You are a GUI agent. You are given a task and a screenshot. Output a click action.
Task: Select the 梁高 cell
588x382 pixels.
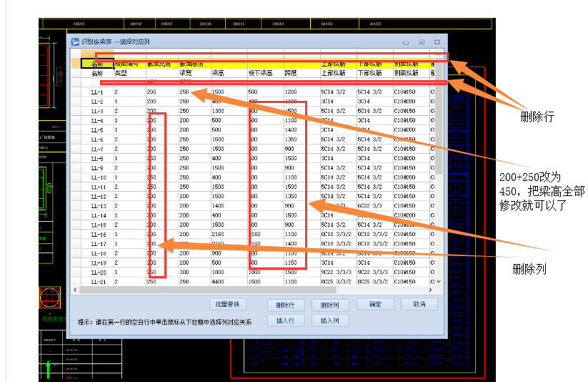229,73
